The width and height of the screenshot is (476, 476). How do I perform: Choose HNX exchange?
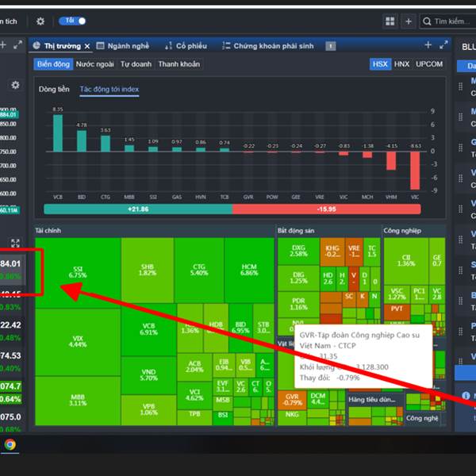click(x=402, y=64)
